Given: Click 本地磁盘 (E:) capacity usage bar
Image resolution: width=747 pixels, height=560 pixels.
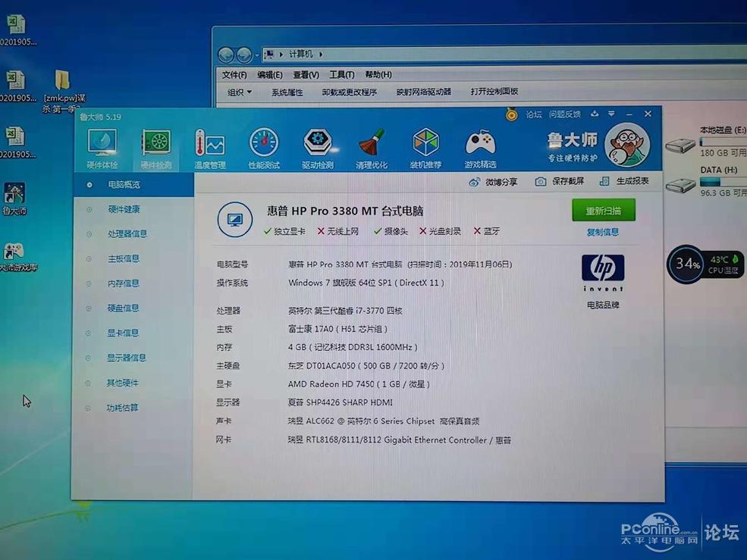Looking at the screenshot, I should pos(723,142).
